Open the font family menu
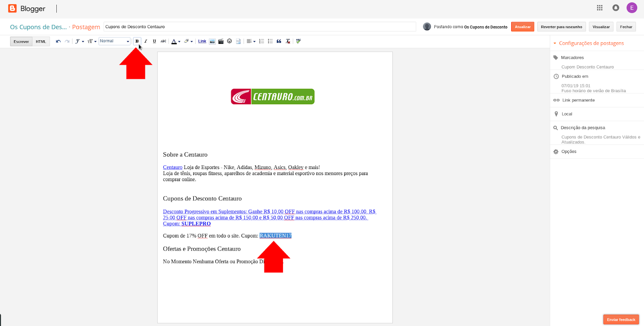The width and height of the screenshot is (644, 326). click(79, 41)
